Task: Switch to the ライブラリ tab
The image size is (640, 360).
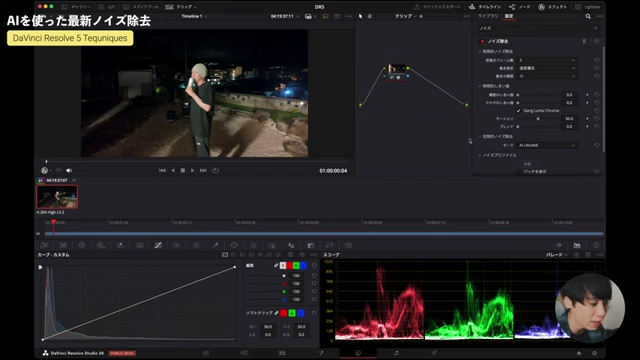Action: [488, 16]
